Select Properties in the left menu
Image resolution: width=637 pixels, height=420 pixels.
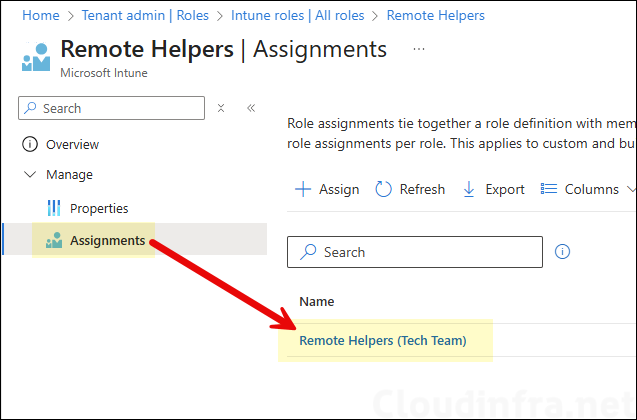pyautogui.click(x=99, y=208)
